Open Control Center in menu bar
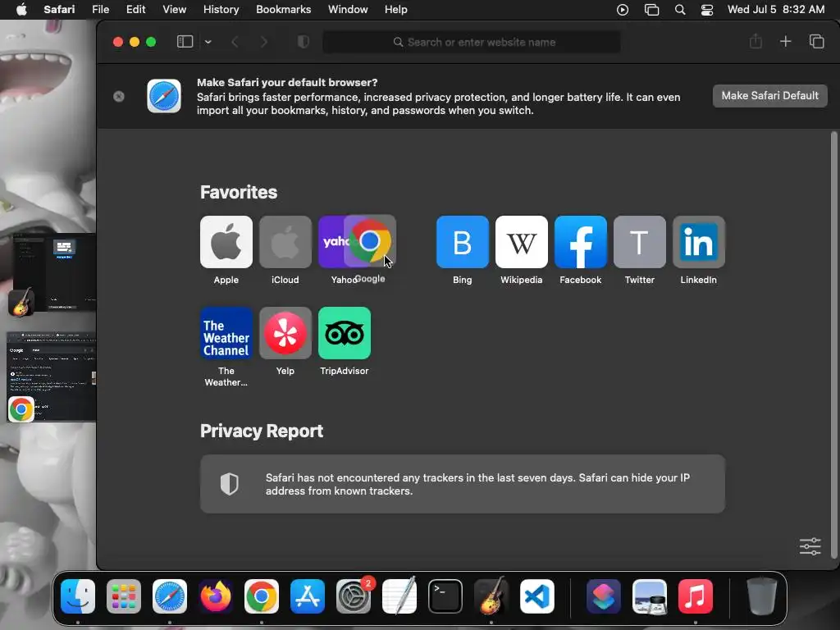 [707, 10]
